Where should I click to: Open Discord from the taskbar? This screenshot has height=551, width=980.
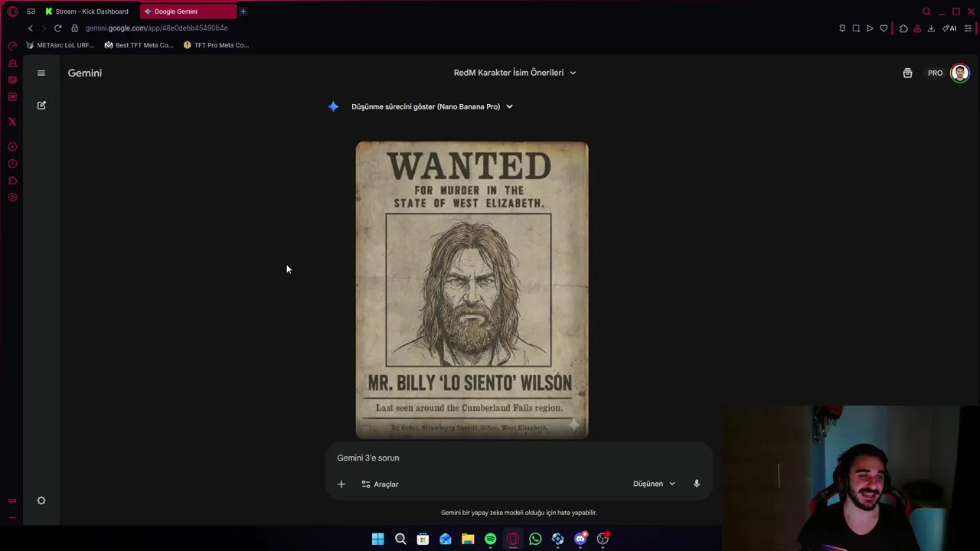coord(580,539)
